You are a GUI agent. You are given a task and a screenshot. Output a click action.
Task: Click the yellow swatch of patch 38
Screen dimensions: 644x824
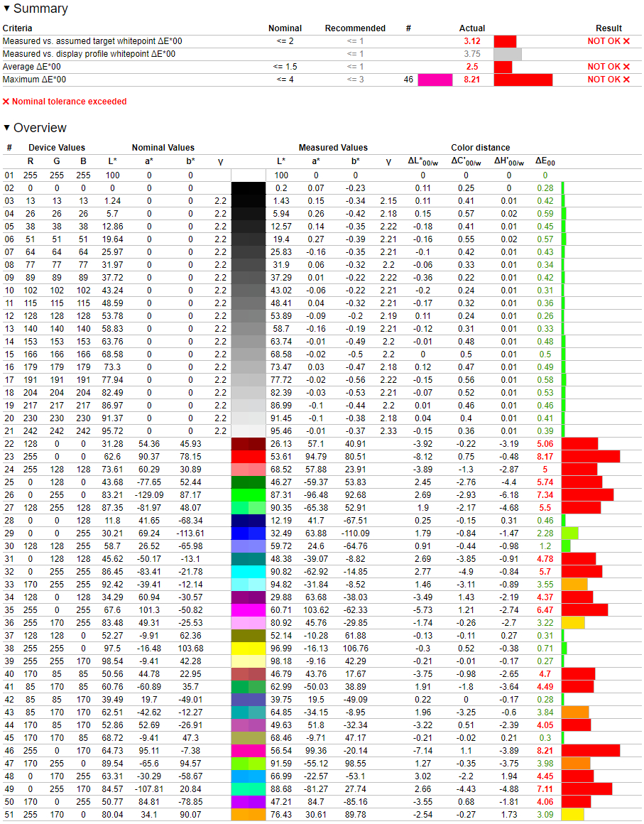[x=249, y=649]
